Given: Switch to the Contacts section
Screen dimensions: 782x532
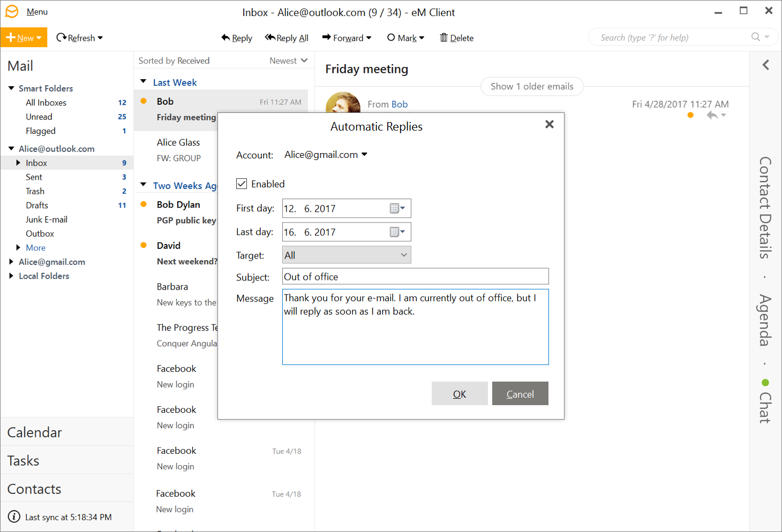Looking at the screenshot, I should click(66, 489).
